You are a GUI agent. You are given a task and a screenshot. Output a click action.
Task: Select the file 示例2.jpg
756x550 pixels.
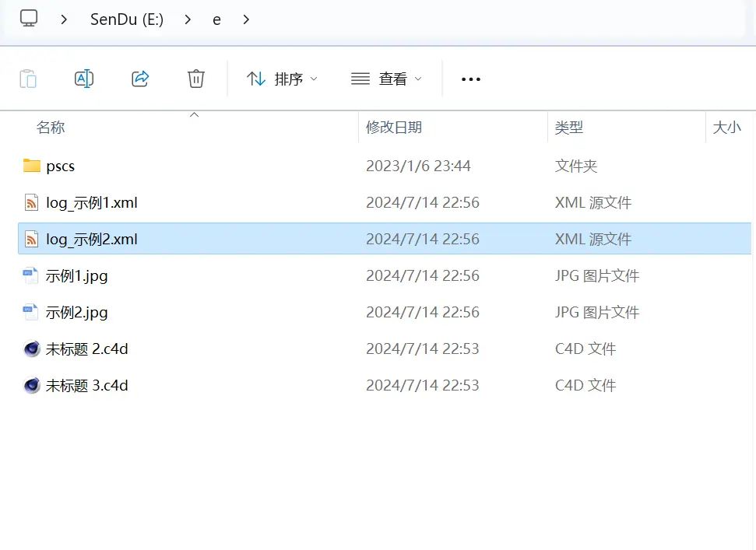click(x=76, y=312)
